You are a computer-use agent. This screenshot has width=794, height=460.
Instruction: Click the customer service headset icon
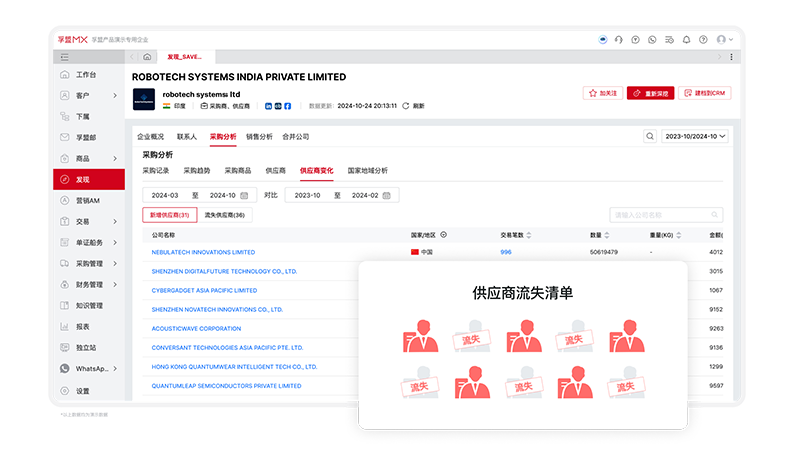(619, 40)
